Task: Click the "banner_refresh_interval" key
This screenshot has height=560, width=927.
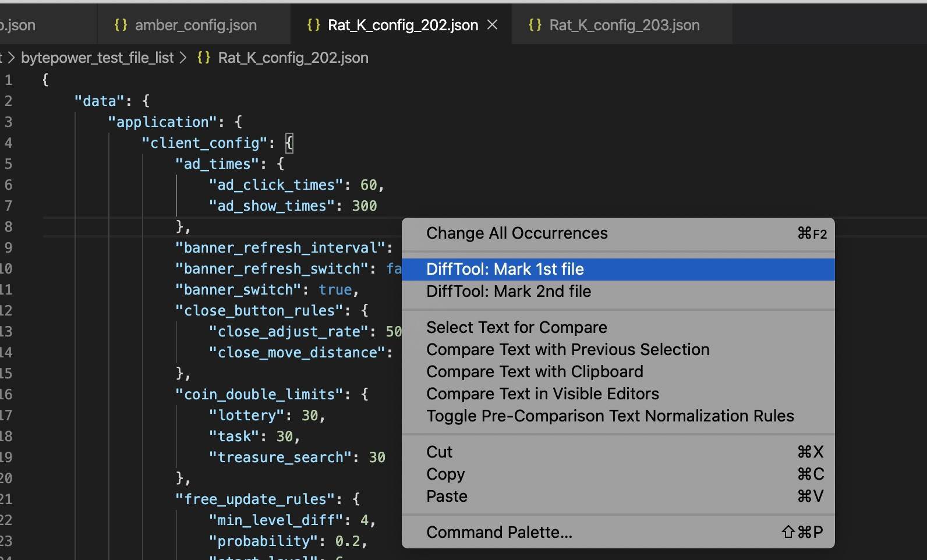Action: (281, 247)
